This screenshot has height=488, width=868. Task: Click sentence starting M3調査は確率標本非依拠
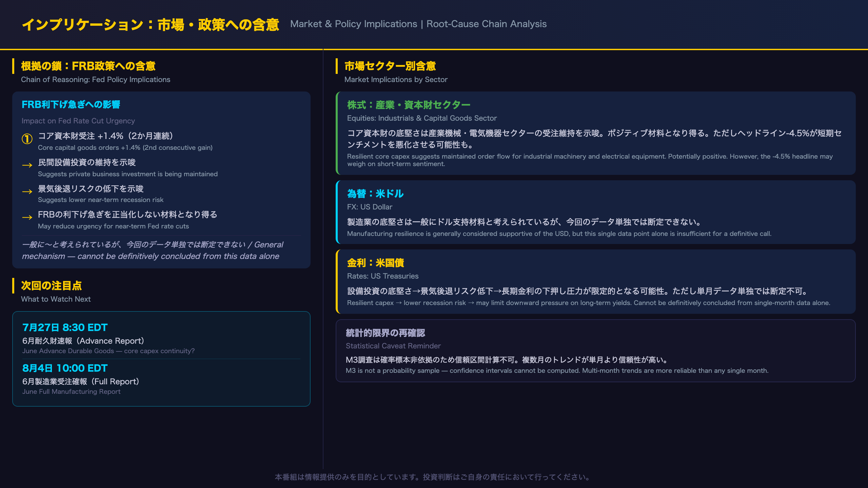tap(507, 360)
